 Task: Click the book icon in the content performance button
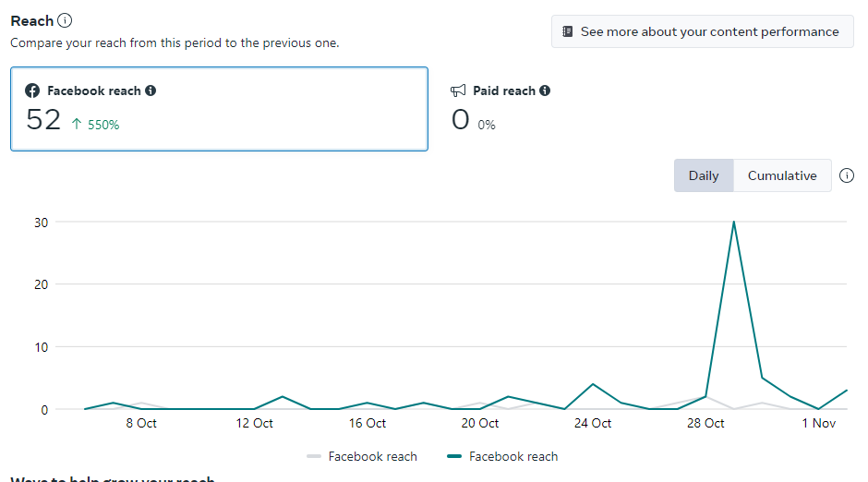(x=568, y=31)
